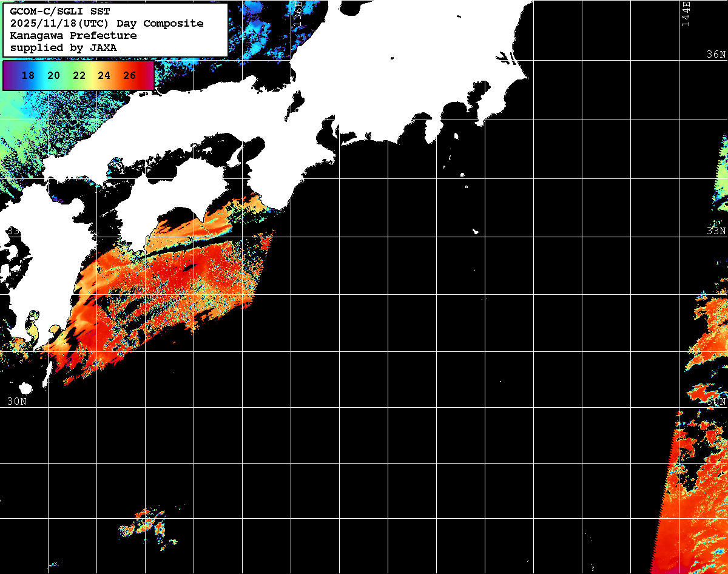Click the 33N label on right edge
Viewport: 728px width, 574px height.
(716, 231)
